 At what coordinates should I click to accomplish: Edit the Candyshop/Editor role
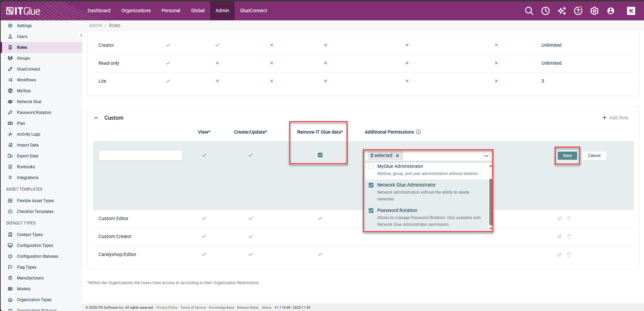(559, 255)
